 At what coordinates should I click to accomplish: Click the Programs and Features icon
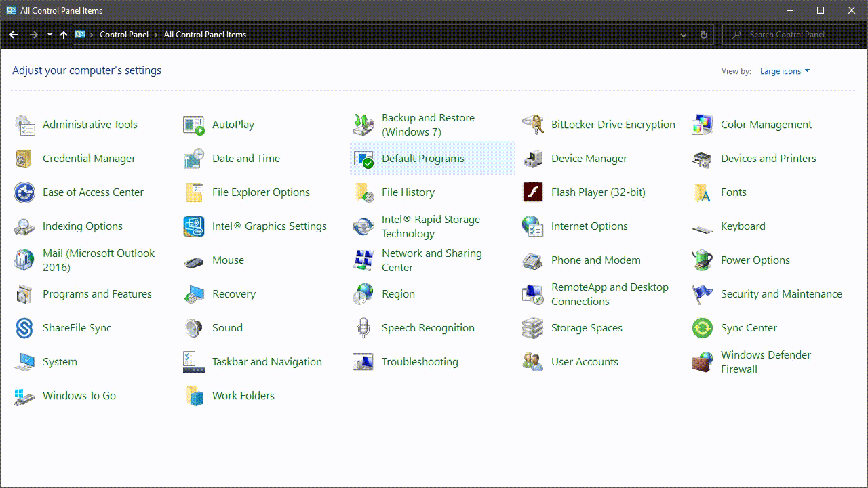coord(24,294)
